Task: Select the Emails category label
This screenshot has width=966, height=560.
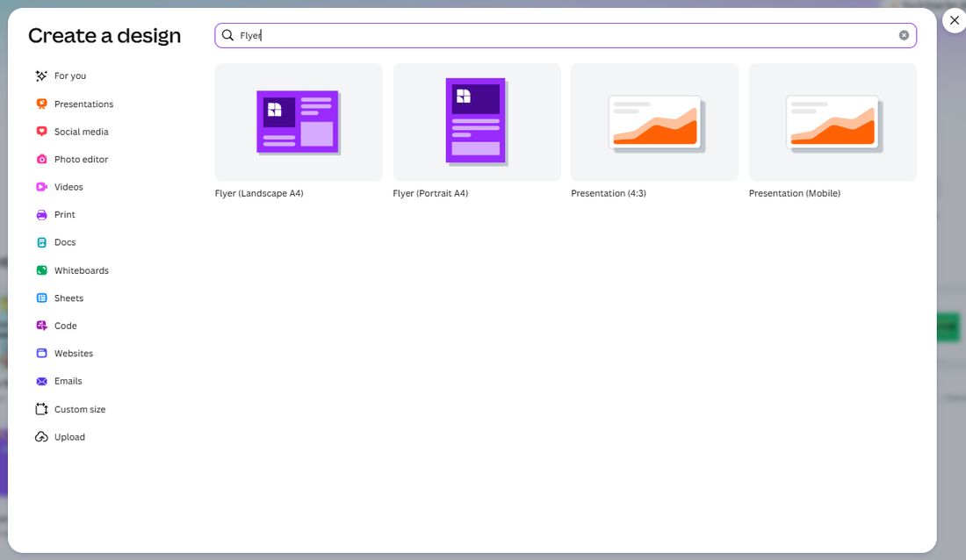Action: pos(68,381)
